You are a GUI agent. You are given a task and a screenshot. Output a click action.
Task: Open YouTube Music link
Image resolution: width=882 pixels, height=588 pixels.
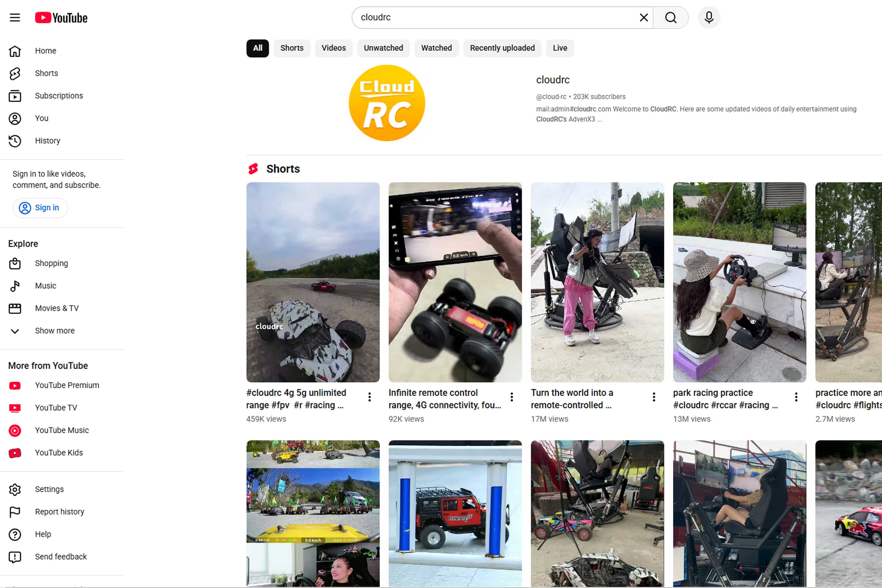[62, 430]
